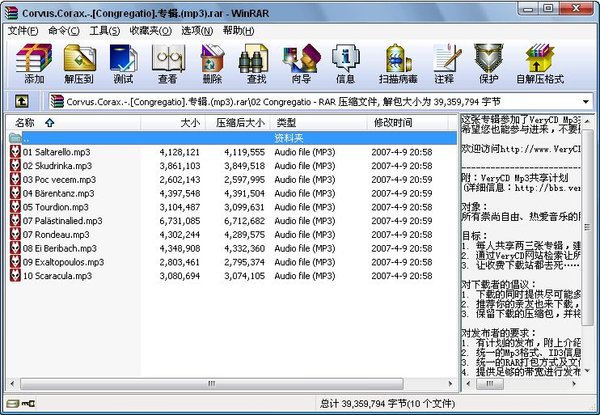Click the 保护 (Protect) shield icon
Viewport: 600px width, 415px height.
pyautogui.click(x=488, y=63)
